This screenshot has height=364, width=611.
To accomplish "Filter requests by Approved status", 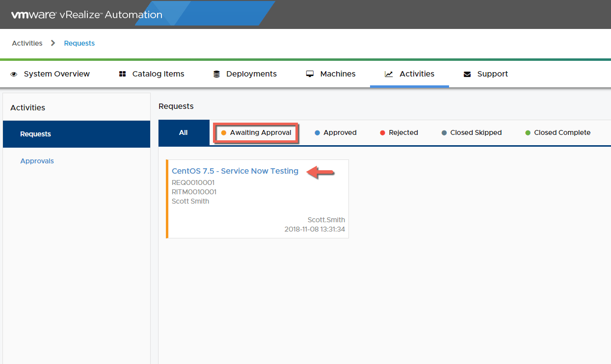I will [x=336, y=132].
